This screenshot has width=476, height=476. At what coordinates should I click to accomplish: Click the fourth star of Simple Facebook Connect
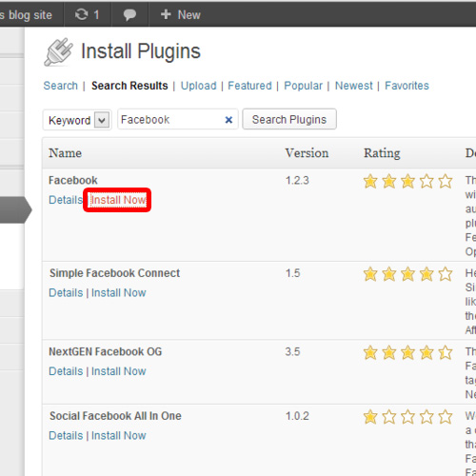coord(426,274)
